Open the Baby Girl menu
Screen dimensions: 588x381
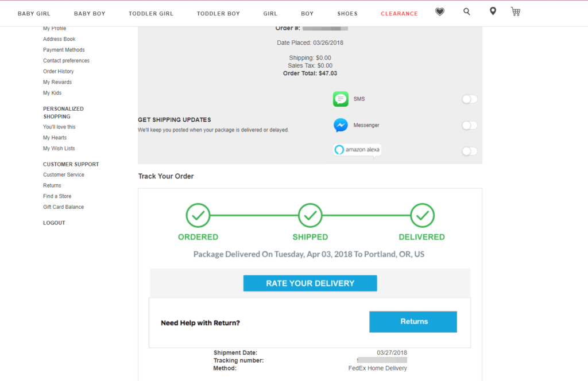coord(34,13)
